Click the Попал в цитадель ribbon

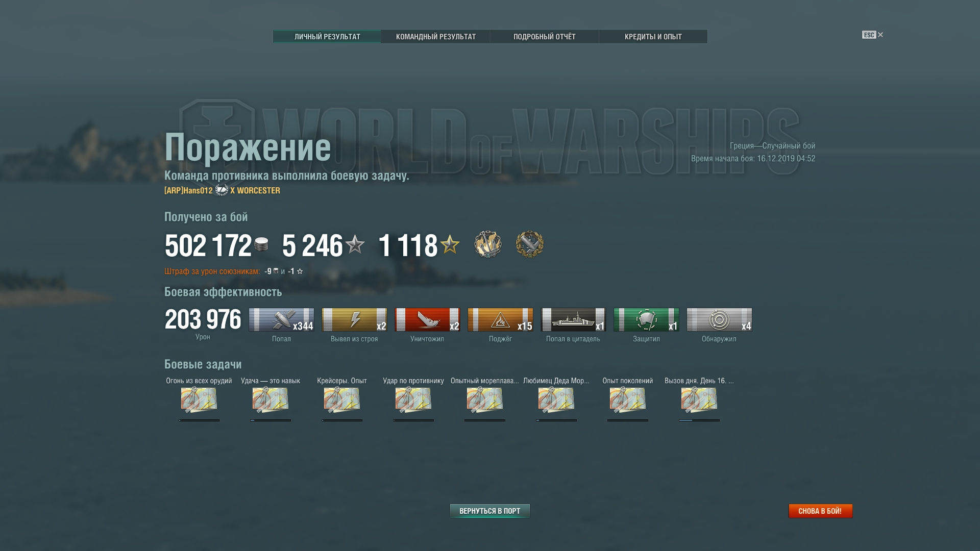(573, 320)
